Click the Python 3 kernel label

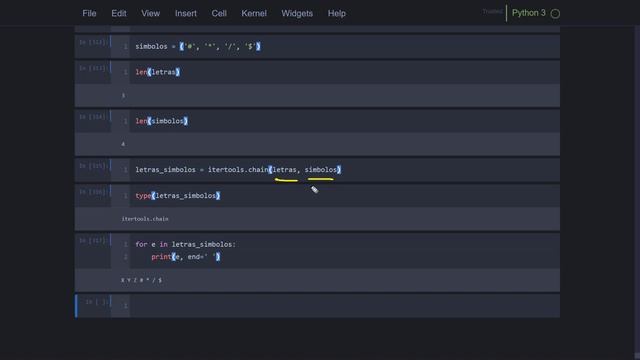click(x=529, y=13)
